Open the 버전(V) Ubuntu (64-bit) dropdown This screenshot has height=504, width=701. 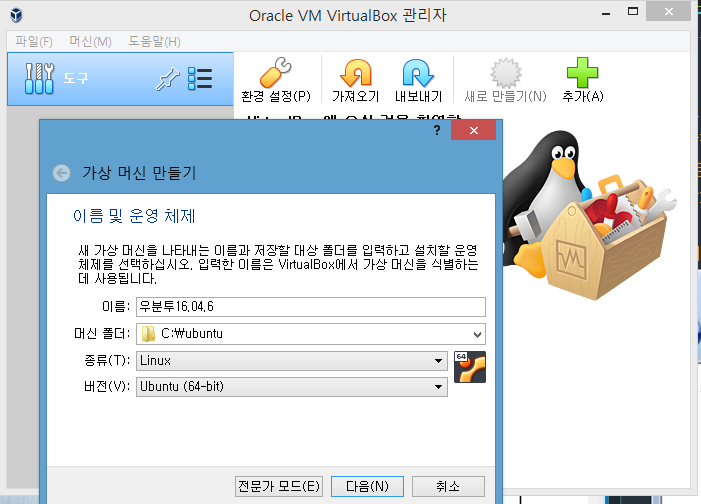click(x=292, y=387)
